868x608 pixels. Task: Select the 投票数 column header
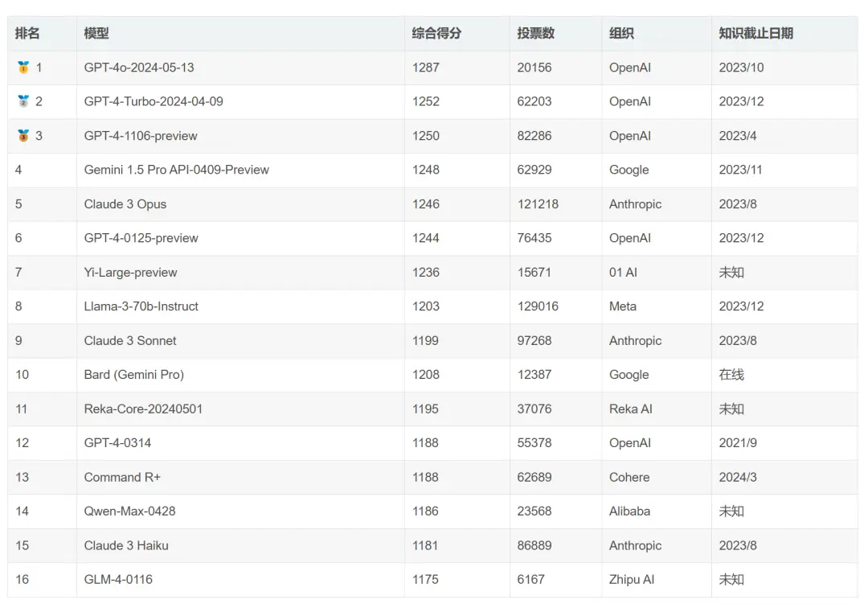(535, 33)
